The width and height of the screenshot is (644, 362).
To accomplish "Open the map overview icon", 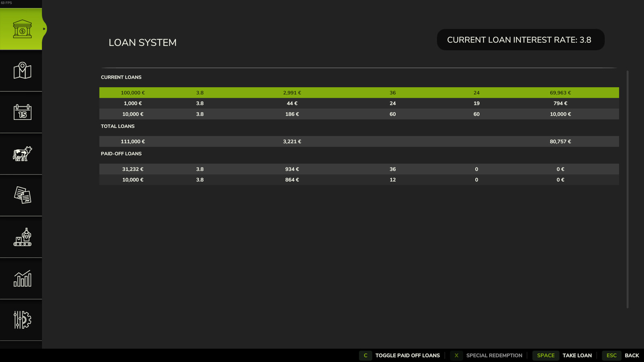I will click(x=22, y=71).
